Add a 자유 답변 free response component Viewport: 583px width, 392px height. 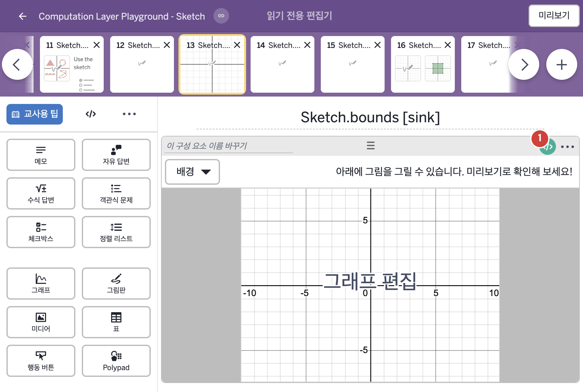coord(116,155)
